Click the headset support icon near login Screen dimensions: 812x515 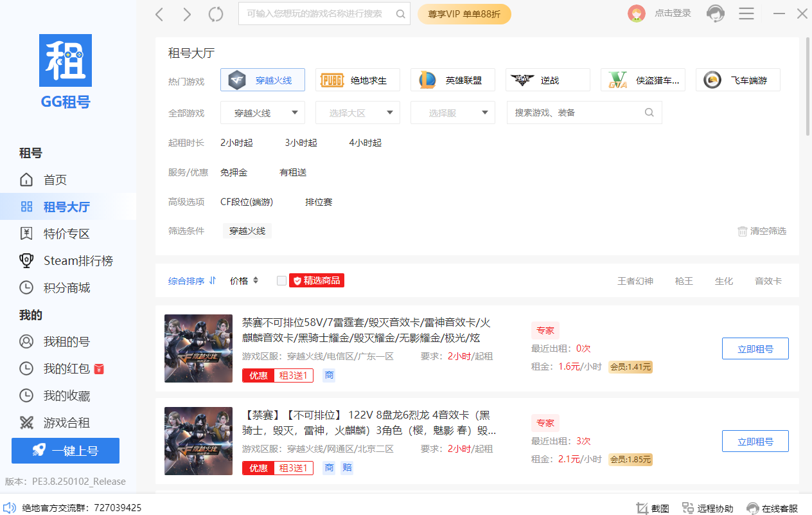715,13
